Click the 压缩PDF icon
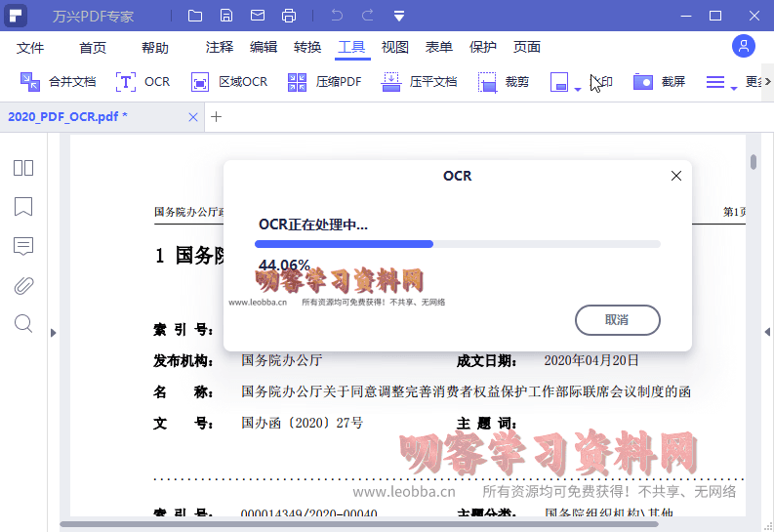Viewport: 774px width, 532px height. click(298, 82)
